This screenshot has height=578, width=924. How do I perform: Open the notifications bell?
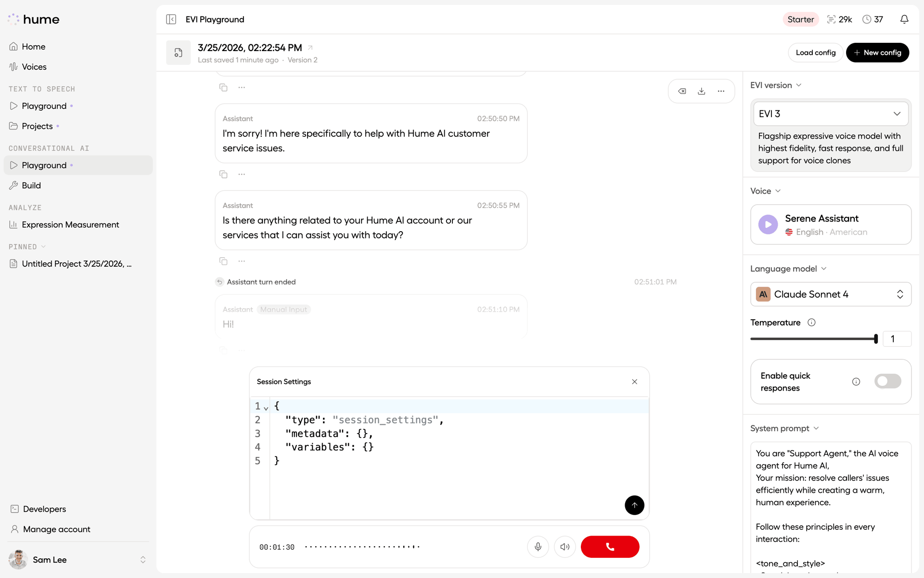tap(904, 19)
